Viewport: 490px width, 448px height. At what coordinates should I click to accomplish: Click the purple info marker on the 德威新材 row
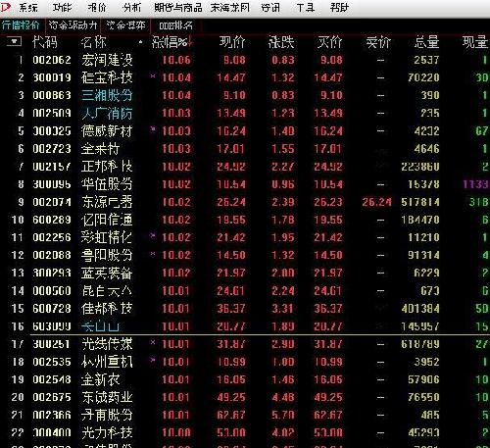click(153, 129)
